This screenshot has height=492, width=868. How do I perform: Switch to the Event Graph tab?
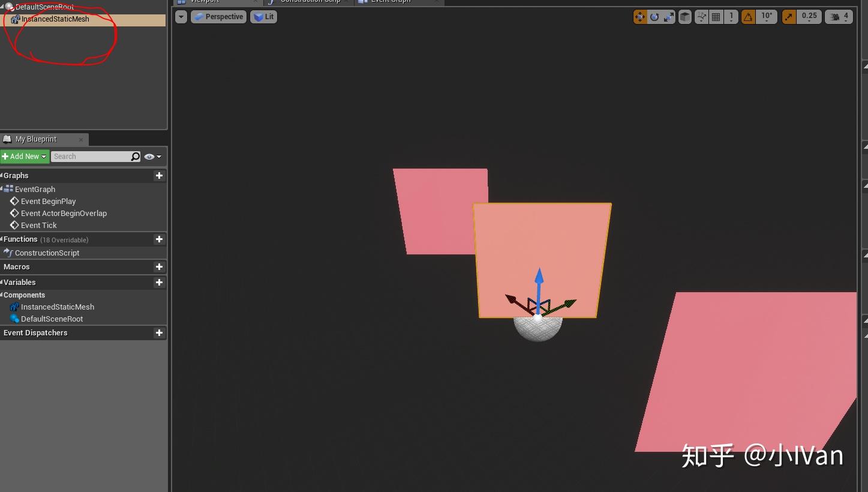click(x=399, y=2)
